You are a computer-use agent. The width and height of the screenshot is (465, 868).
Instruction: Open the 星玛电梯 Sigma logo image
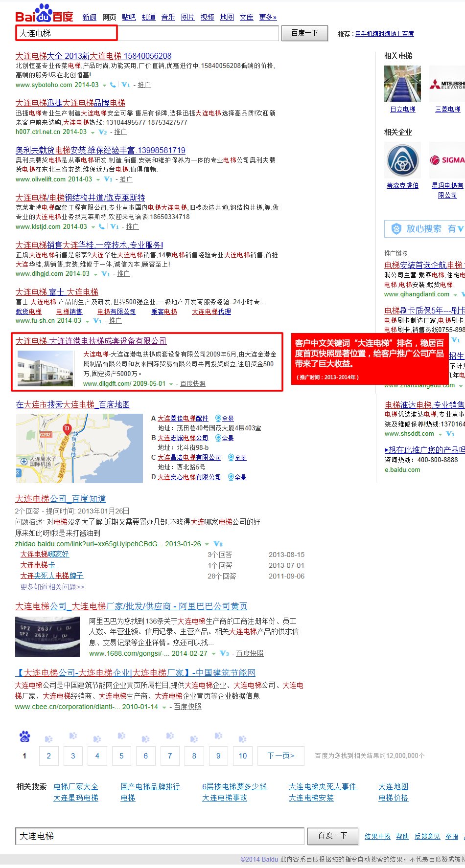447,160
